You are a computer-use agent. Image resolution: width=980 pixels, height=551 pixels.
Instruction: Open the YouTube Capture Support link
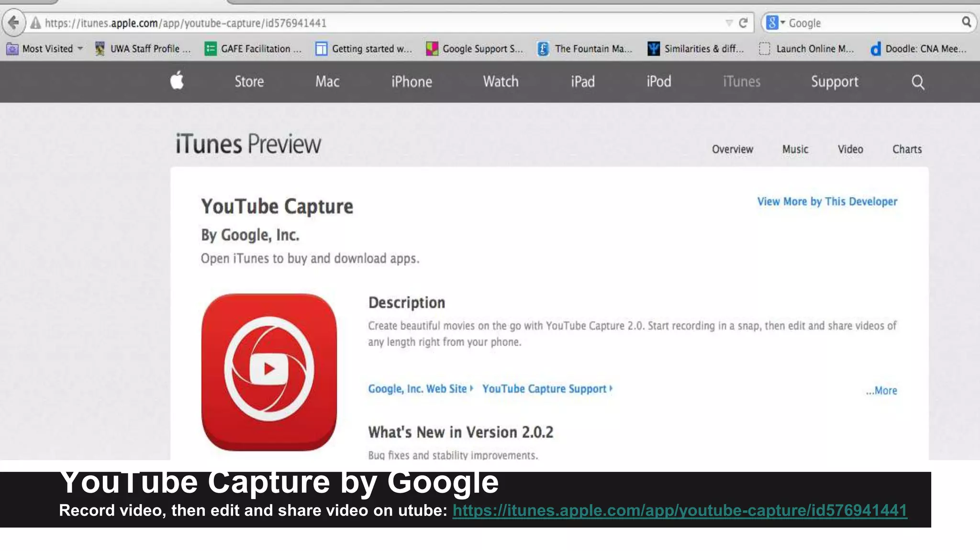click(547, 389)
